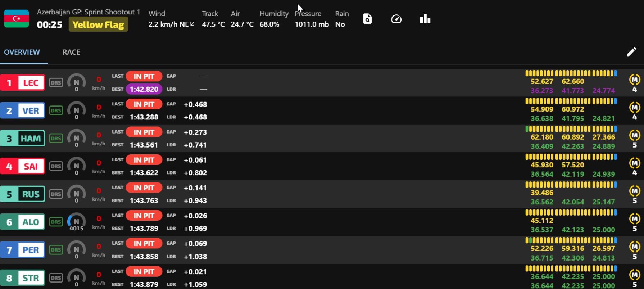
Task: Click the medium tyre icon for VER
Action: (x=635, y=107)
